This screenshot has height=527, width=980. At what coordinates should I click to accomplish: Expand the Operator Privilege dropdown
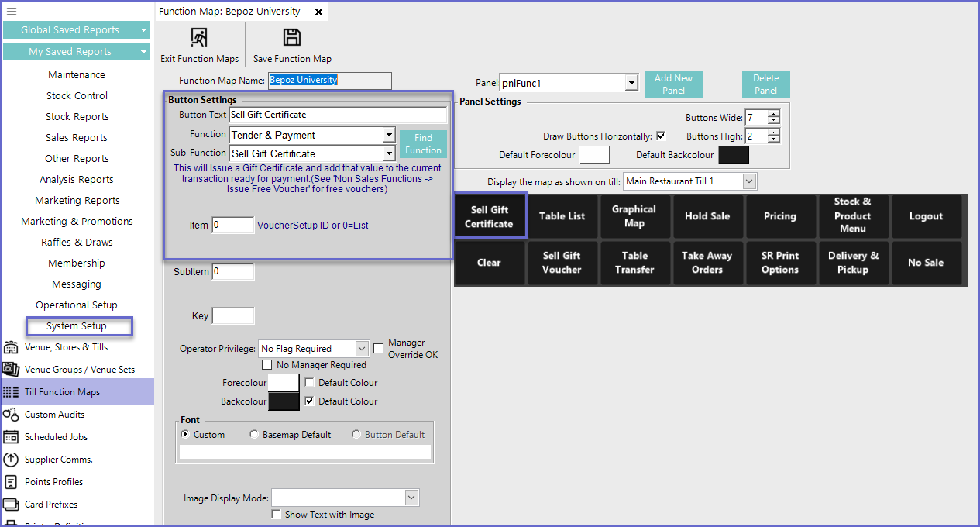pyautogui.click(x=362, y=349)
